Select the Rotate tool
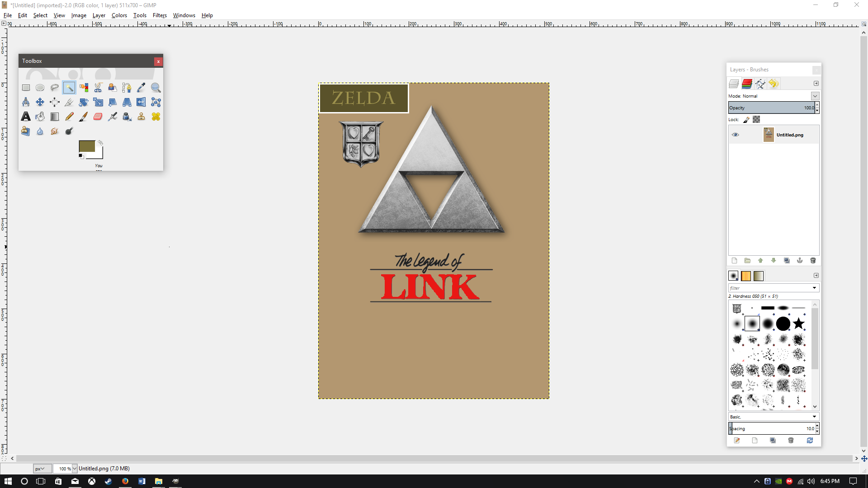This screenshot has height=488, width=868. (x=84, y=102)
